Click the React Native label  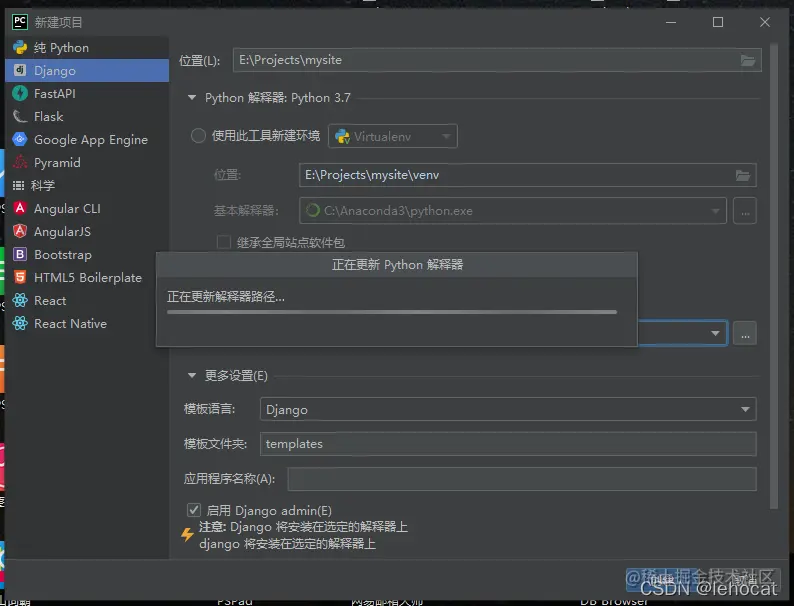(x=70, y=324)
